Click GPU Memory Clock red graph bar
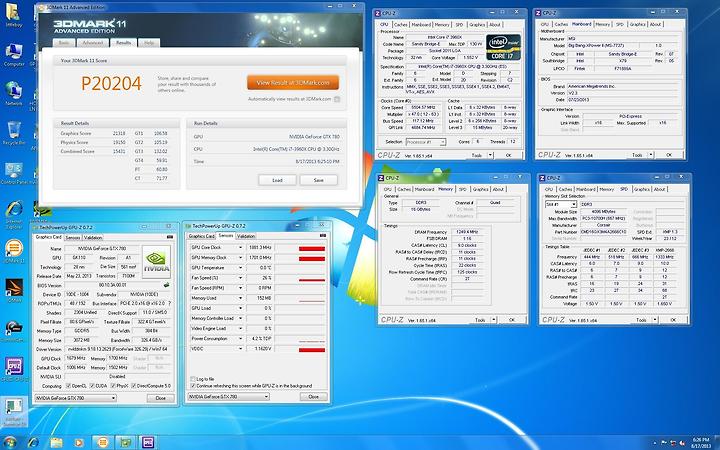 (312, 259)
